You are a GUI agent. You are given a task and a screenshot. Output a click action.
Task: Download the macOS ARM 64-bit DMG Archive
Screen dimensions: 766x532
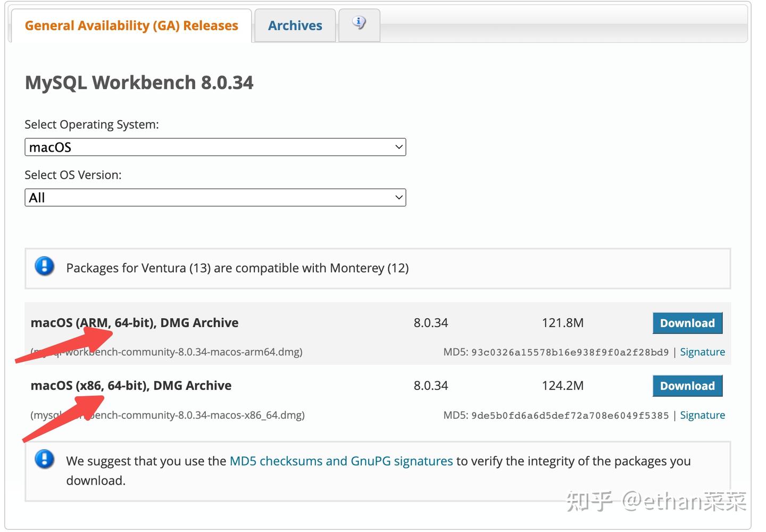point(687,323)
